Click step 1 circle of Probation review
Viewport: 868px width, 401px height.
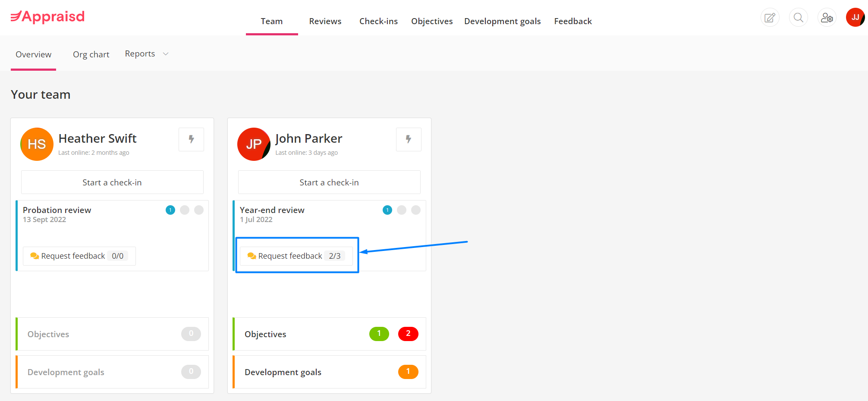170,210
